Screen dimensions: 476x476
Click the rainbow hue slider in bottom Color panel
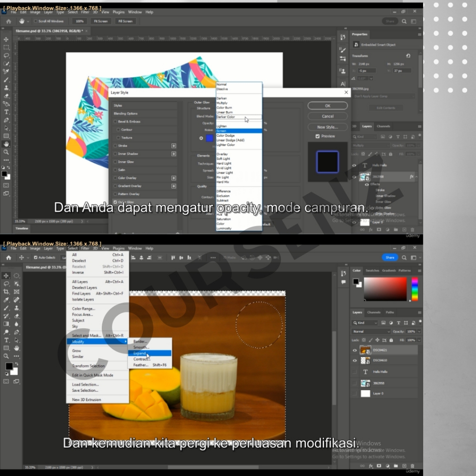click(x=415, y=289)
